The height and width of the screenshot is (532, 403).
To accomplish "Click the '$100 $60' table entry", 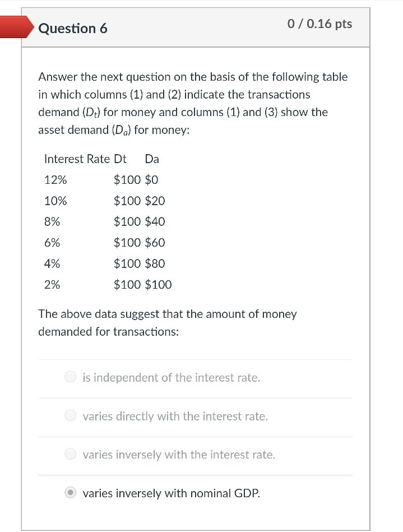I will point(139,242).
